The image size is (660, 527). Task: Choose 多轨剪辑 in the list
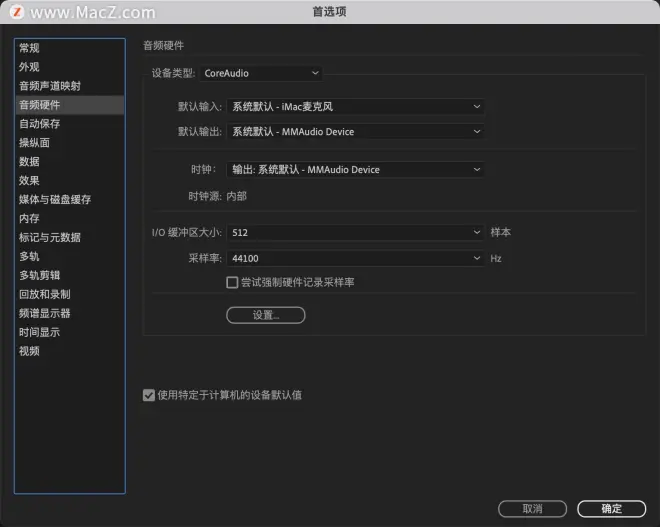coord(69,275)
